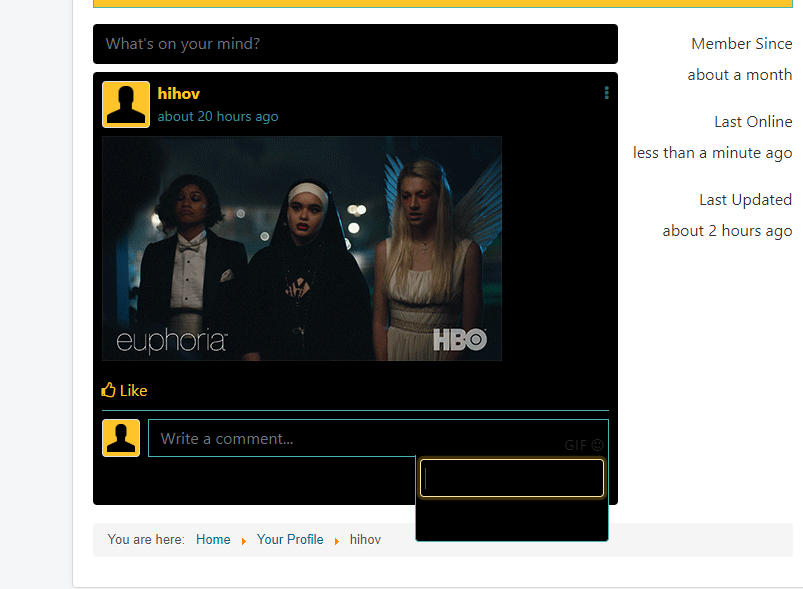Go to Home in the breadcrumb

(213, 539)
